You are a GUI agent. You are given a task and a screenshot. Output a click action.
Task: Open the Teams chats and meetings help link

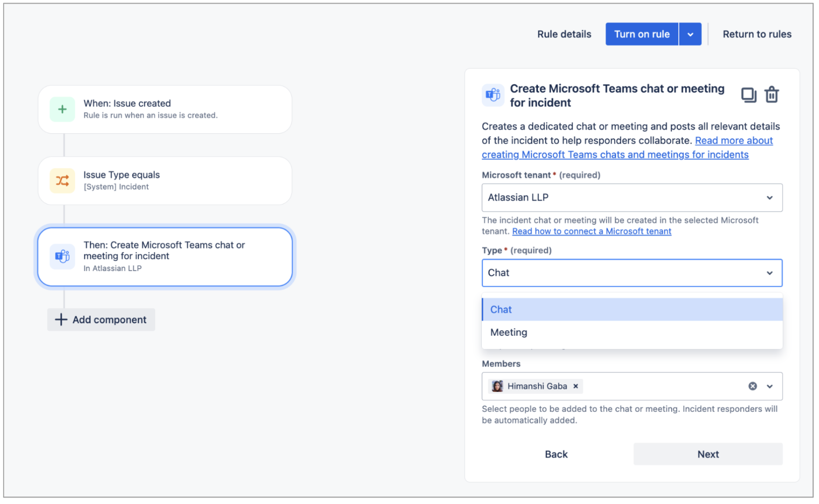click(x=627, y=148)
